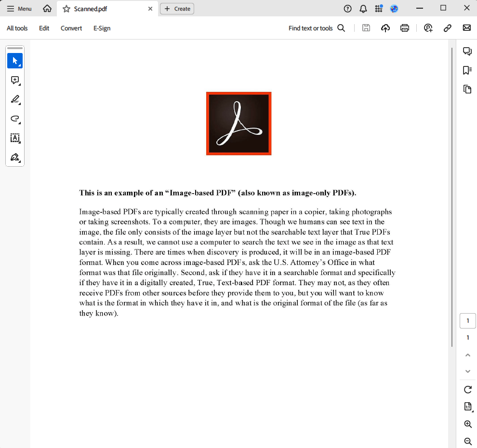Select the Fill & Sign tool
The height and width of the screenshot is (448, 477).
pyautogui.click(x=15, y=157)
